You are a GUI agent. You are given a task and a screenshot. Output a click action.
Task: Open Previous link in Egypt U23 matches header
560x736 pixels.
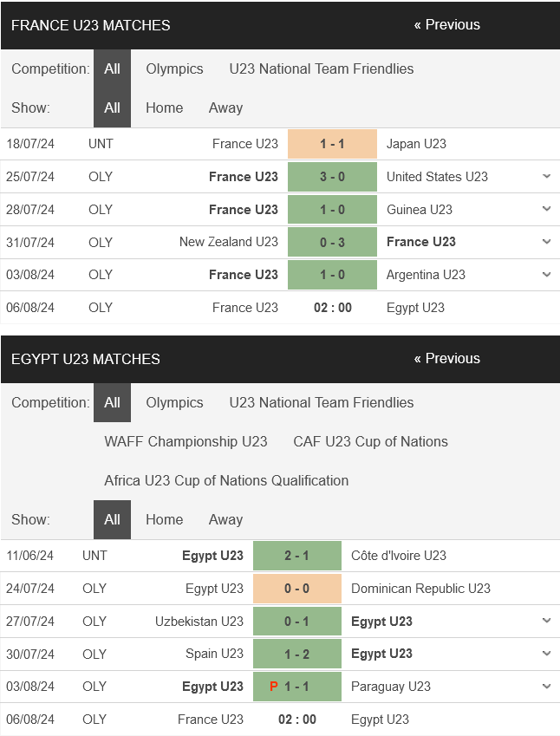coord(447,359)
